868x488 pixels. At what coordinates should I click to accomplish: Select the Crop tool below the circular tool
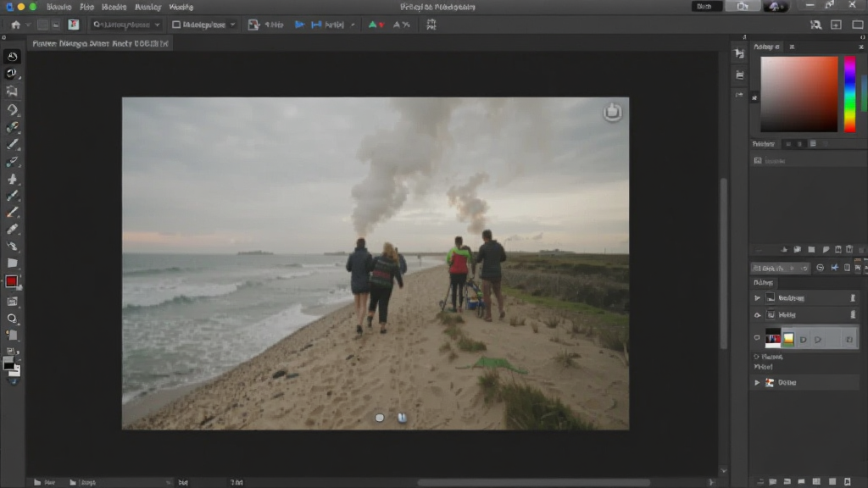click(x=12, y=91)
